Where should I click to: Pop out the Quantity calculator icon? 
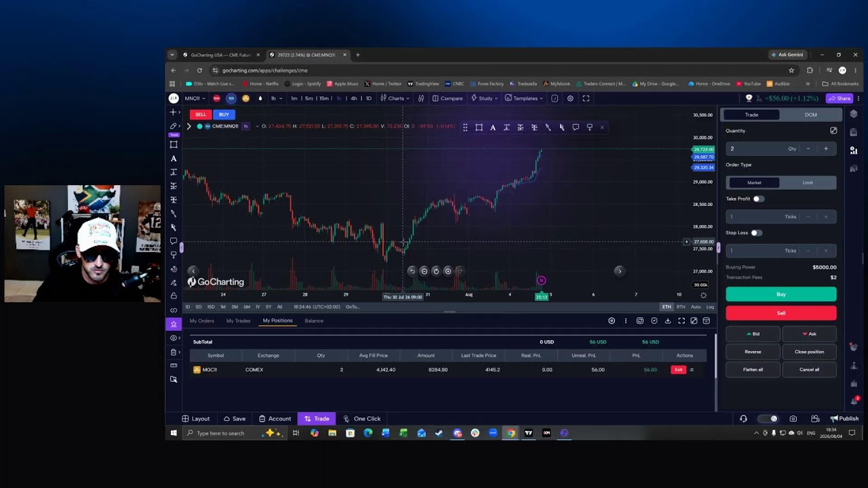(x=833, y=131)
